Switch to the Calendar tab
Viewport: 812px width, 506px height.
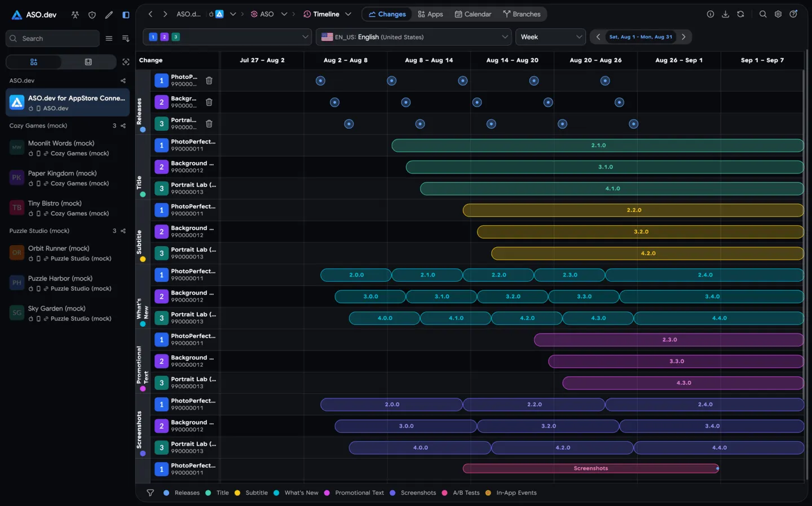pyautogui.click(x=473, y=14)
